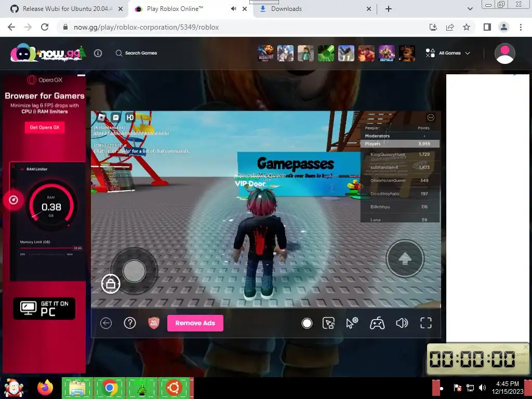Open the now.gg user profile avatar

coord(504,54)
